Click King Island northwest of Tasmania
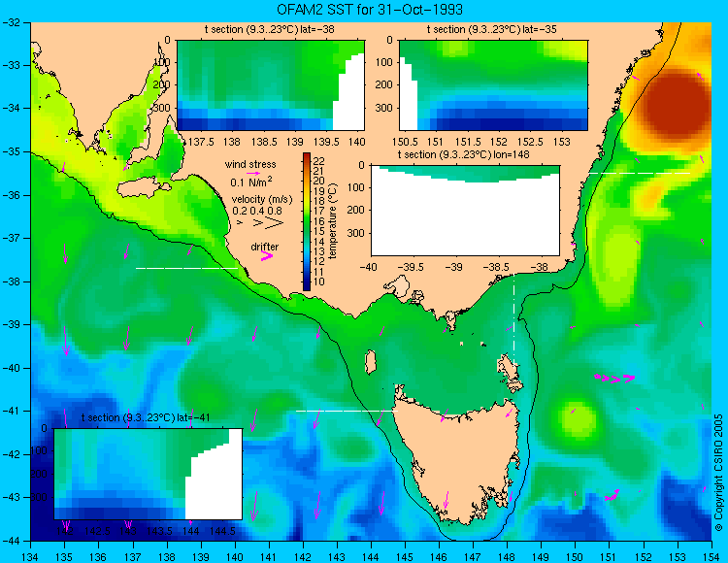 pyautogui.click(x=370, y=362)
